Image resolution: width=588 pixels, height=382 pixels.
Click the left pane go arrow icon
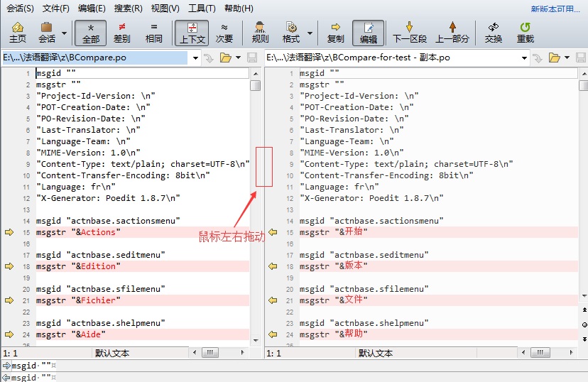pos(209,58)
